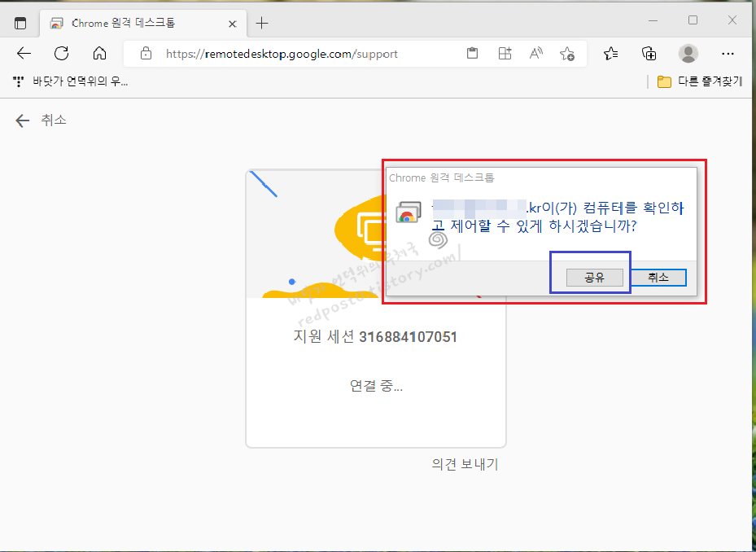This screenshot has height=552, width=756.
Task: Open the Collections icon
Action: 649,54
